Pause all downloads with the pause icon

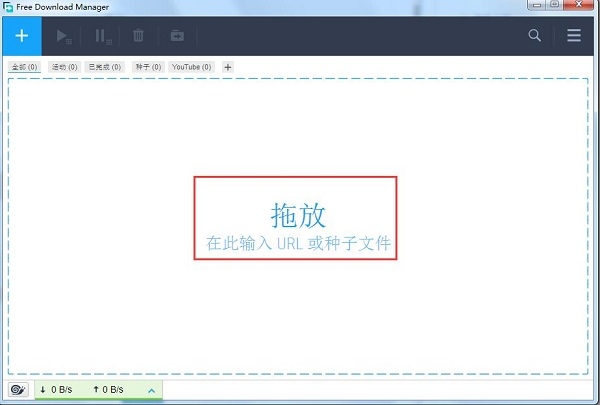pos(103,36)
